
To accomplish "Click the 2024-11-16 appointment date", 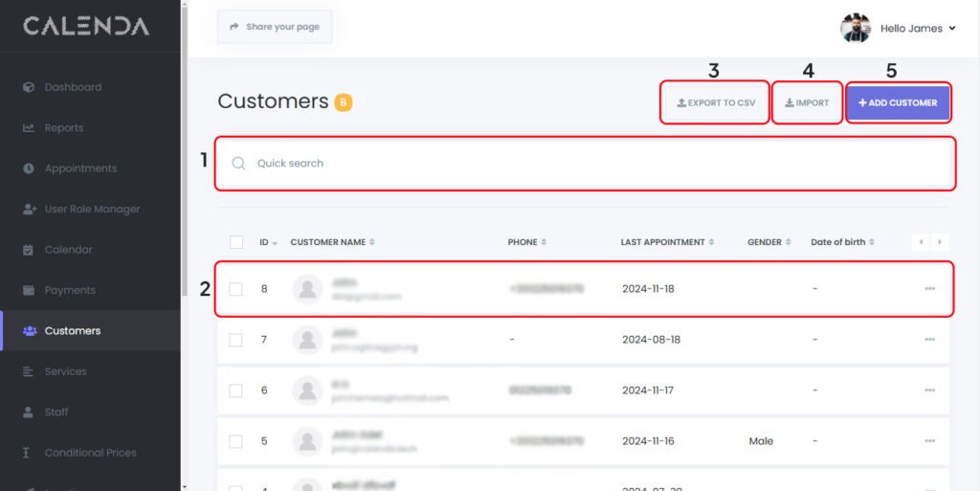I will [x=648, y=441].
